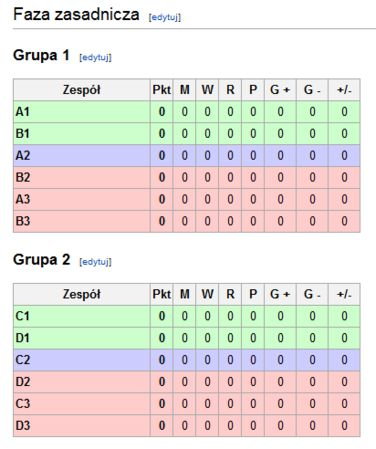This screenshot has width=376, height=449.
Task: Select the D3 team cell
Action: tap(82, 426)
